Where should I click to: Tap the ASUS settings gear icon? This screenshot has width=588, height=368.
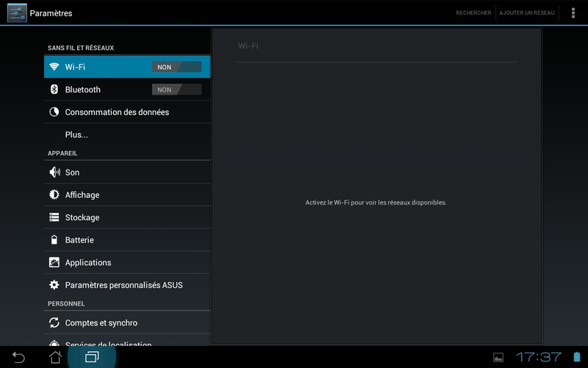point(54,285)
